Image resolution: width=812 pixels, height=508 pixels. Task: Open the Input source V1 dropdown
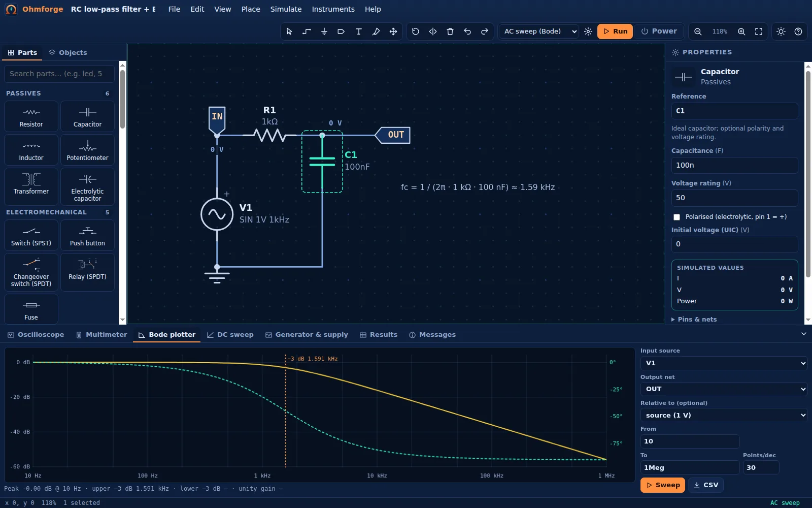pyautogui.click(x=724, y=363)
